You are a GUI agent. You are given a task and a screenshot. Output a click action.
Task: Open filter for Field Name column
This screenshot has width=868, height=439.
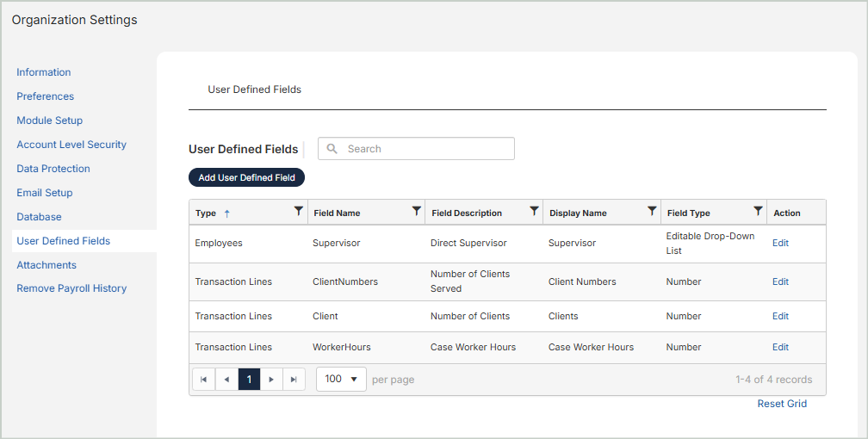click(417, 211)
